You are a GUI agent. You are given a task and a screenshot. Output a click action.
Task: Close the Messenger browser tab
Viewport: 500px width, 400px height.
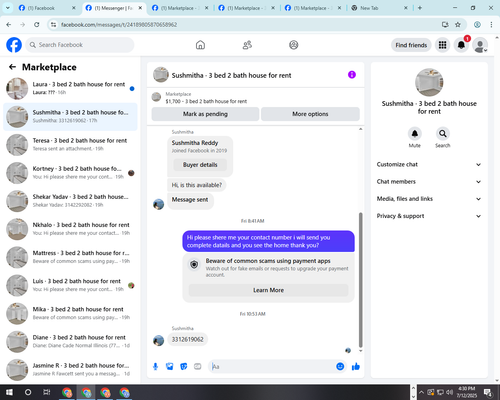pyautogui.click(x=140, y=8)
